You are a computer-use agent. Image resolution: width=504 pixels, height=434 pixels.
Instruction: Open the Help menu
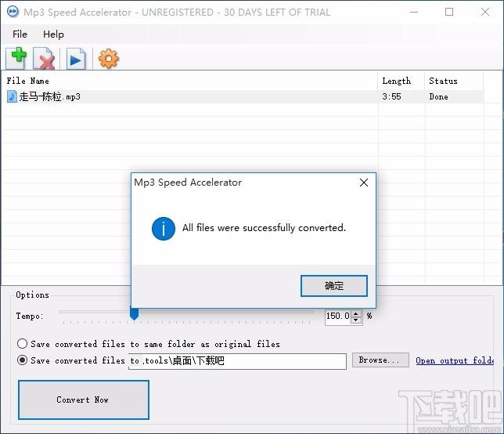coord(53,34)
